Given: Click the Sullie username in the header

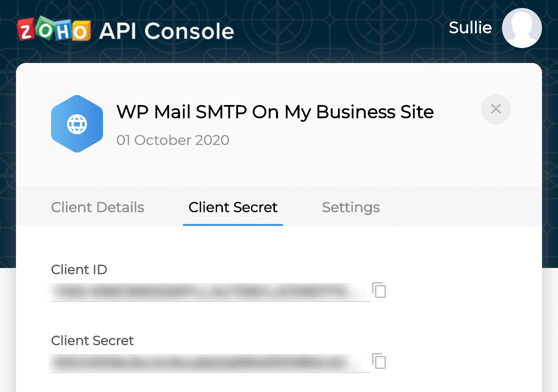Looking at the screenshot, I should [470, 27].
